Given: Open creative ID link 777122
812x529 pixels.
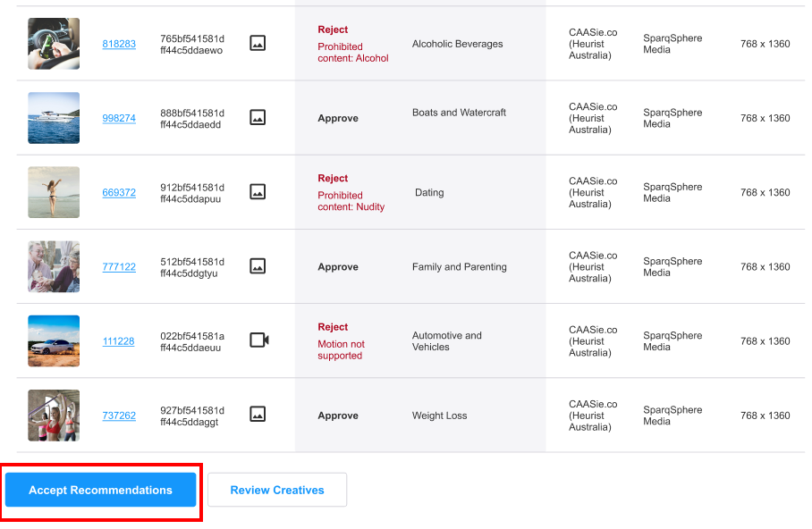Looking at the screenshot, I should 119,267.
